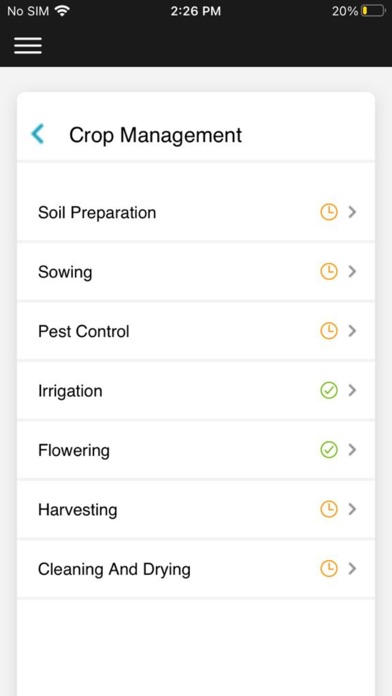Expand Soil Preparation using its chevron
This screenshot has height=696, width=392.
pyautogui.click(x=352, y=212)
